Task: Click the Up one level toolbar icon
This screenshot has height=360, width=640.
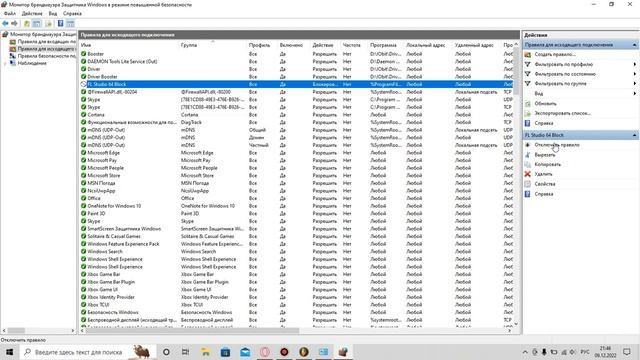Action: coord(27,24)
